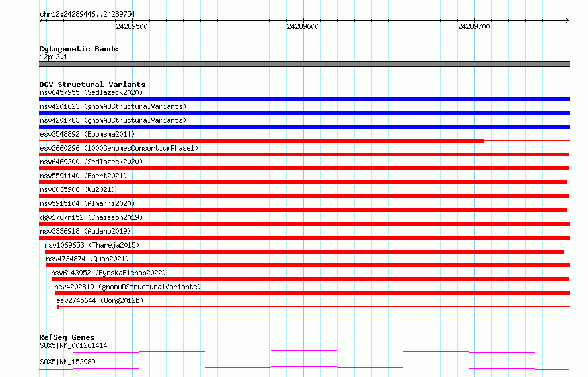Click the gray 12p12.1 cytogenetic band bar

(x=304, y=64)
